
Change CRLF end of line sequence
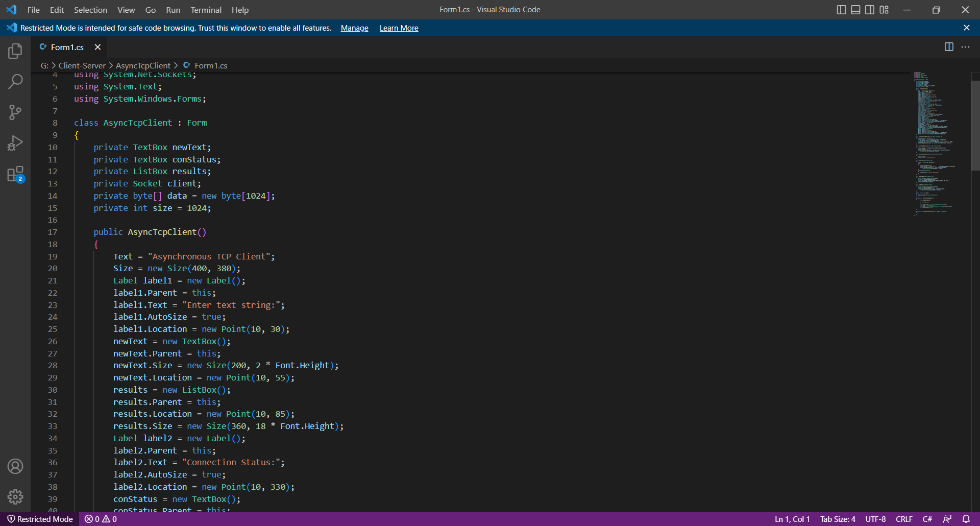904,519
